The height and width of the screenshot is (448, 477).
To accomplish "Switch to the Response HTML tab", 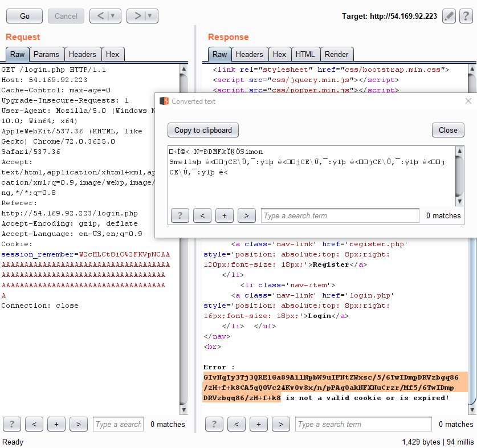I will [305, 55].
